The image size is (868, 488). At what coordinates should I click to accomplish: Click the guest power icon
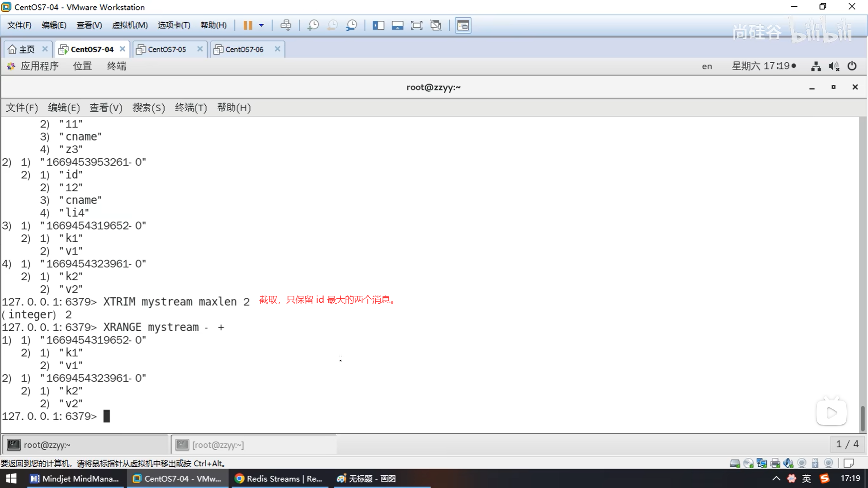point(852,66)
